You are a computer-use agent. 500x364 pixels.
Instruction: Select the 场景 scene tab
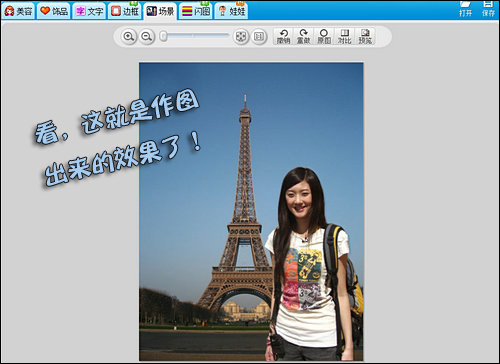click(160, 11)
